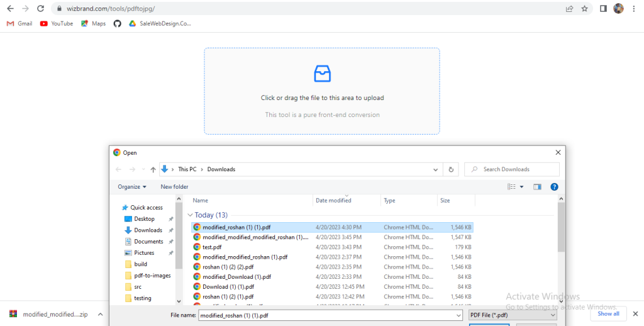The height and width of the screenshot is (326, 644).
Task: Click the upload inbox icon
Action: click(322, 73)
